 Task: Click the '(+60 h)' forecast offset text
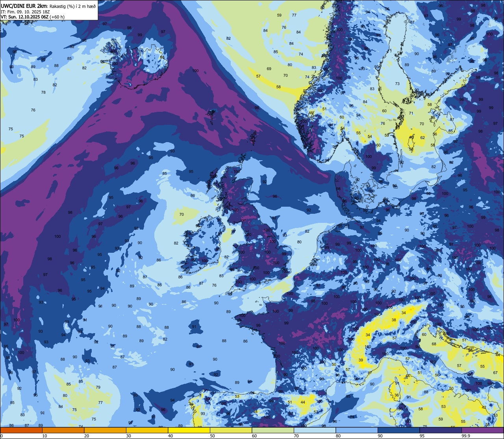pos(57,17)
